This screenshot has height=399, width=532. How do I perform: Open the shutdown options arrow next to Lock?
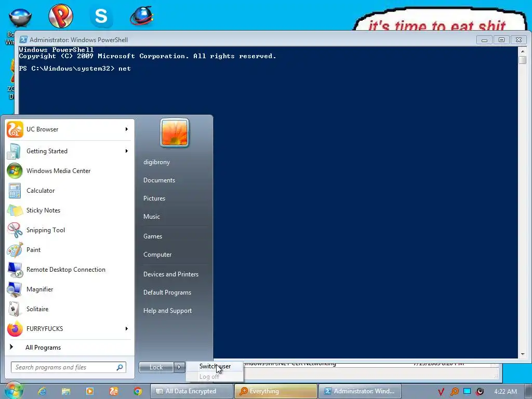click(179, 367)
